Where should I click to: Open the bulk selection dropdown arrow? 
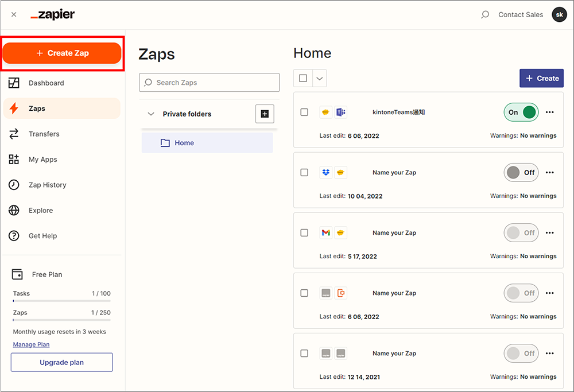pos(320,78)
